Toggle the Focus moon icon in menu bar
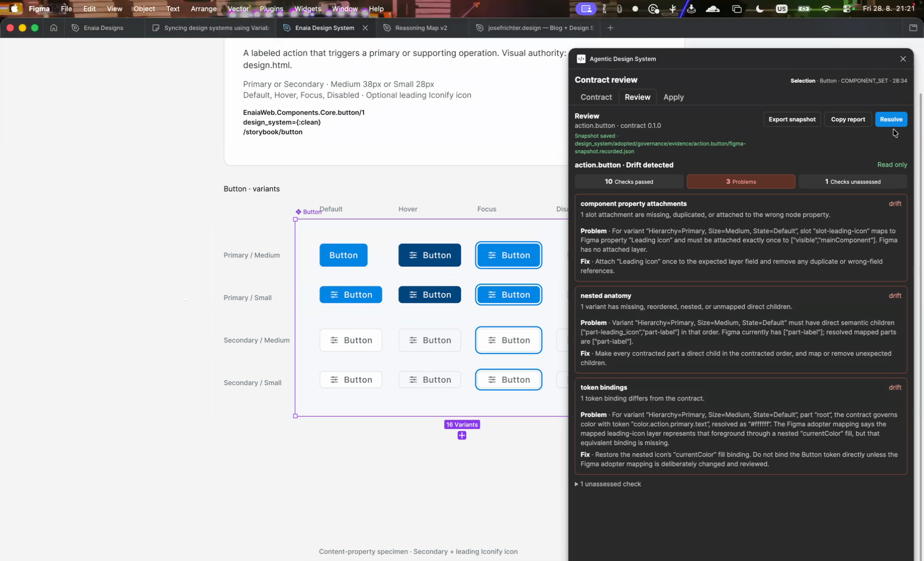This screenshot has height=561, width=924. tap(759, 8)
